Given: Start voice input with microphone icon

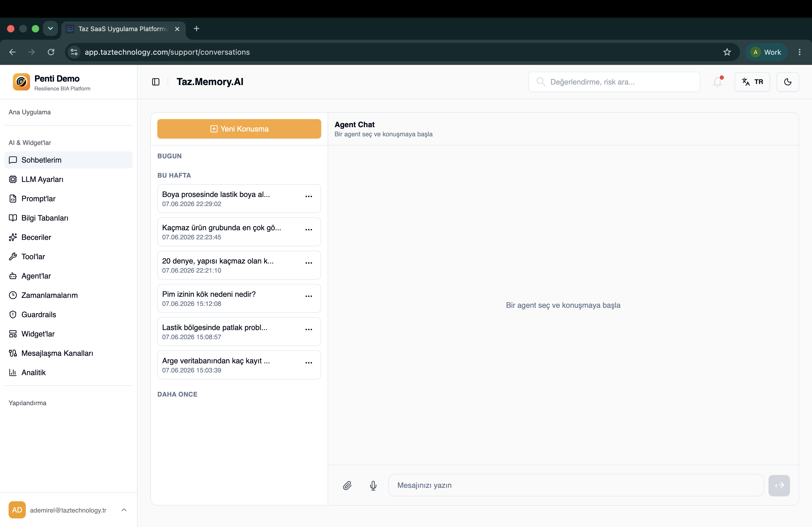Looking at the screenshot, I should pos(373,485).
